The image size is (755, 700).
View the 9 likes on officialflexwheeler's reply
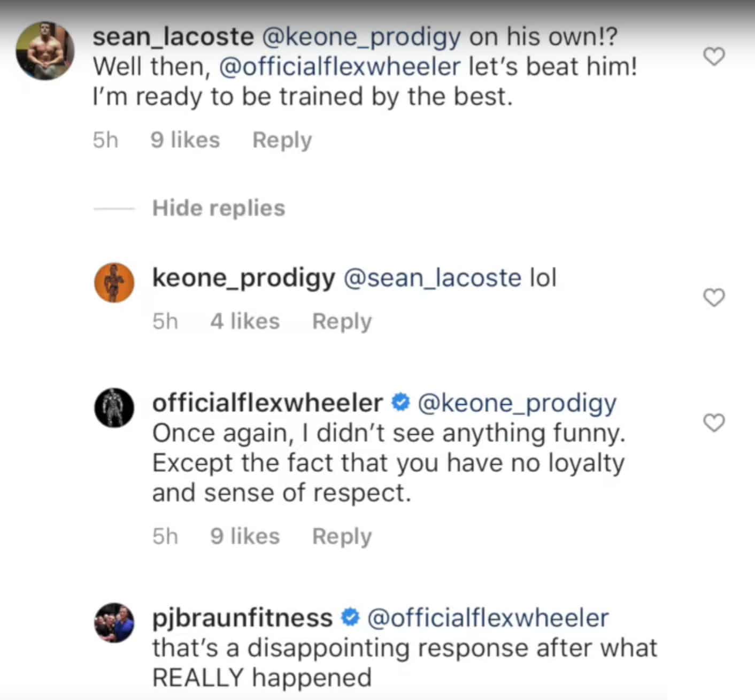point(245,536)
